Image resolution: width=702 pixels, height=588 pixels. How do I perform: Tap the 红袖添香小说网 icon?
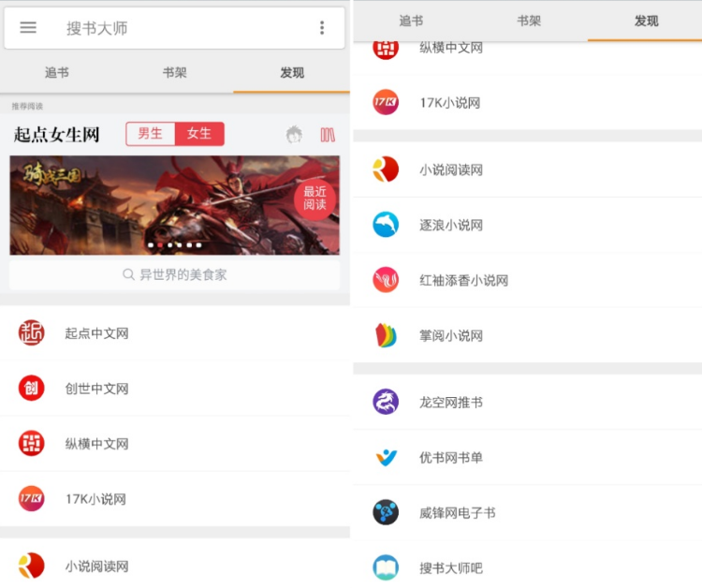pos(386,280)
